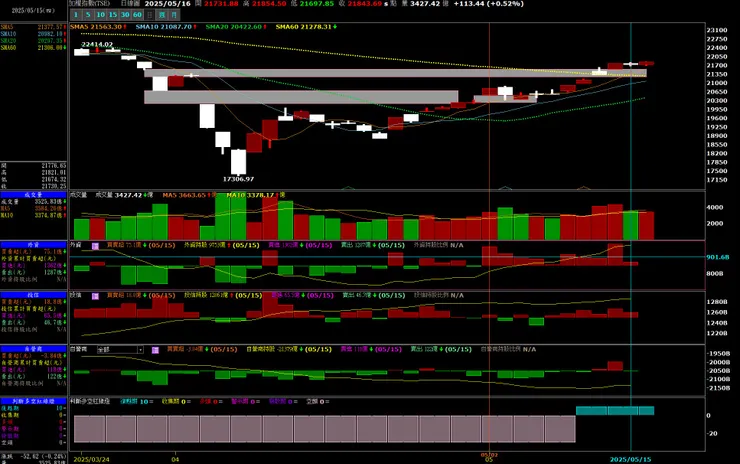Open the 自營商 全部 dropdown
Viewport: 740px width, 464px height.
(x=120, y=350)
